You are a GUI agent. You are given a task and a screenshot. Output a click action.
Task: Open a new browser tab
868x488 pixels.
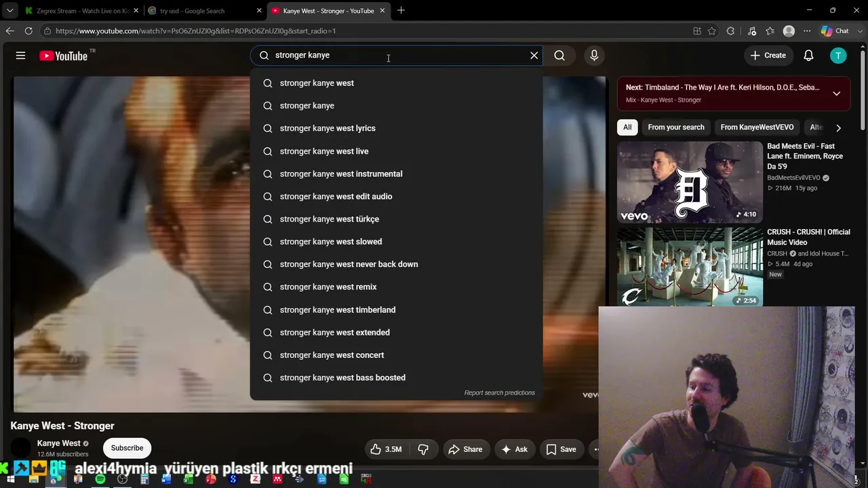tap(401, 11)
